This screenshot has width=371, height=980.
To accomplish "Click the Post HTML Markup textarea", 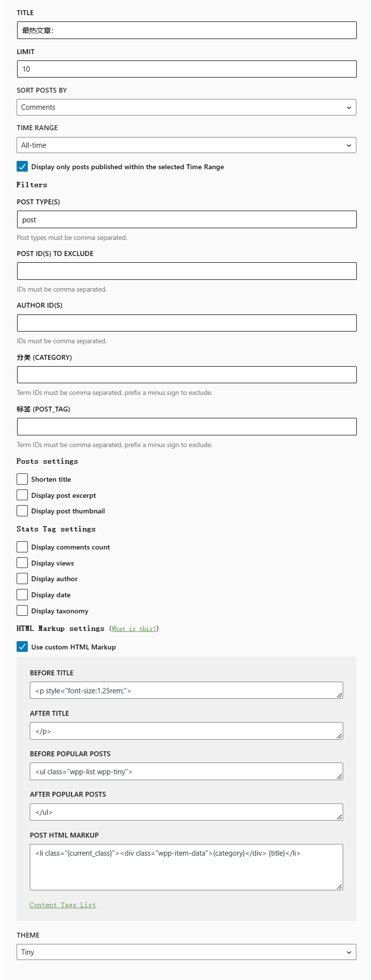I will (186, 867).
